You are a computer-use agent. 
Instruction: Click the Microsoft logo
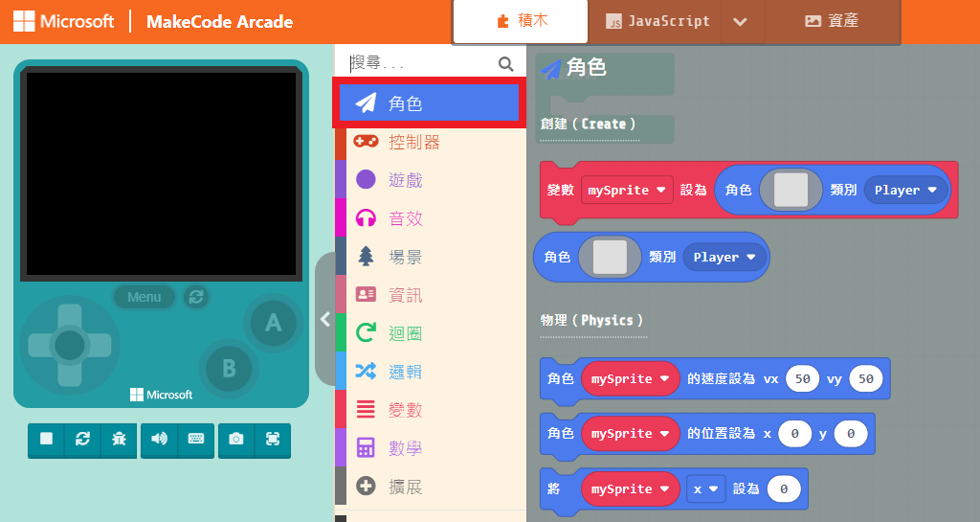64,21
